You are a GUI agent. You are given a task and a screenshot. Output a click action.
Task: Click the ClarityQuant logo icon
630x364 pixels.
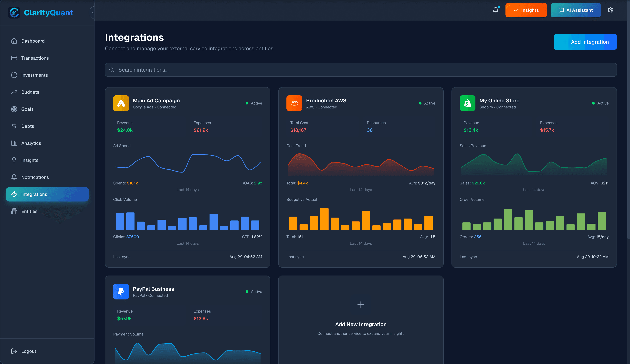click(x=14, y=13)
